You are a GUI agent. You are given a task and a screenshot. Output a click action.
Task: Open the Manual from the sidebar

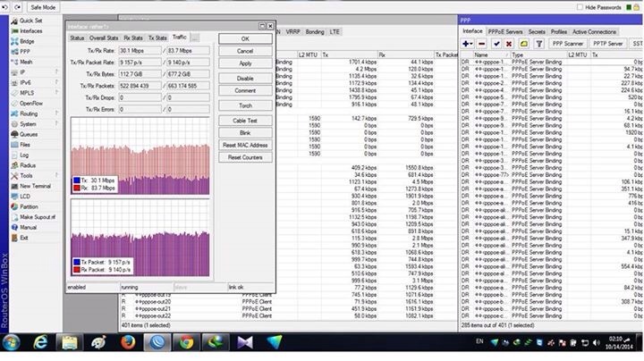click(x=24, y=227)
